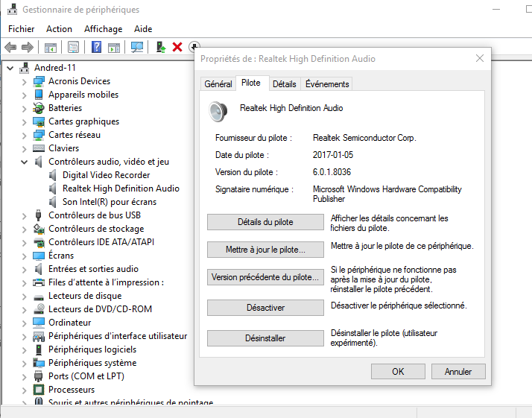This screenshot has width=532, height=418.
Task: Expand the Ordinateur category
Action: tap(24, 323)
